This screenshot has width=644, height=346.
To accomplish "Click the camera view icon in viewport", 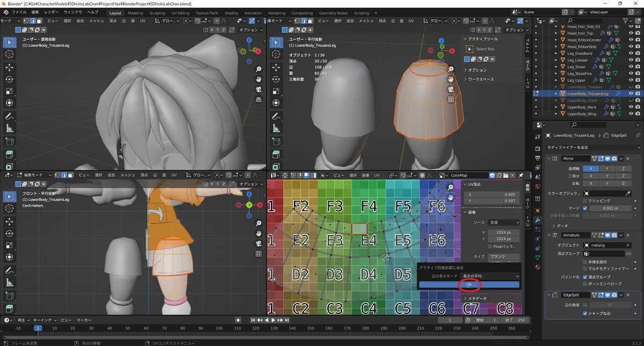I will pyautogui.click(x=259, y=89).
